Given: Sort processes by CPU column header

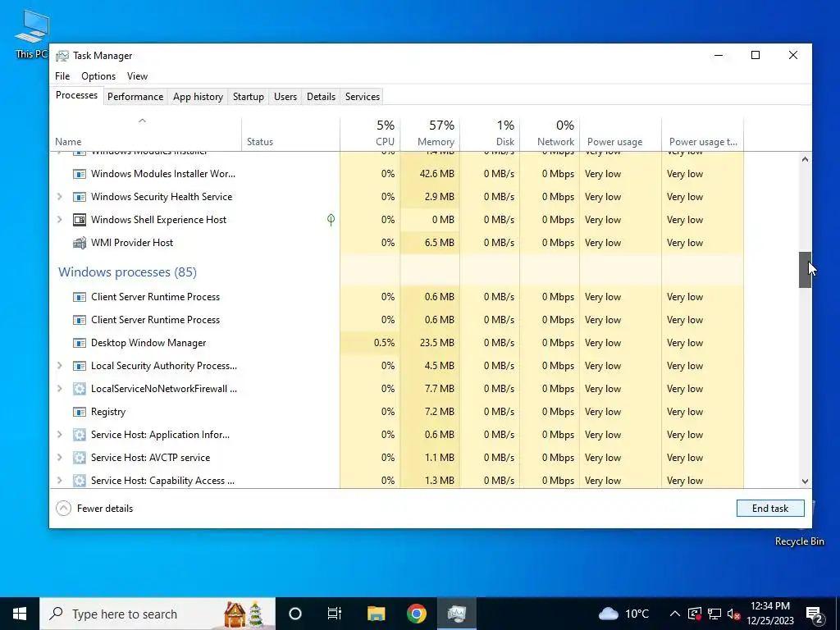Looking at the screenshot, I should pyautogui.click(x=370, y=134).
